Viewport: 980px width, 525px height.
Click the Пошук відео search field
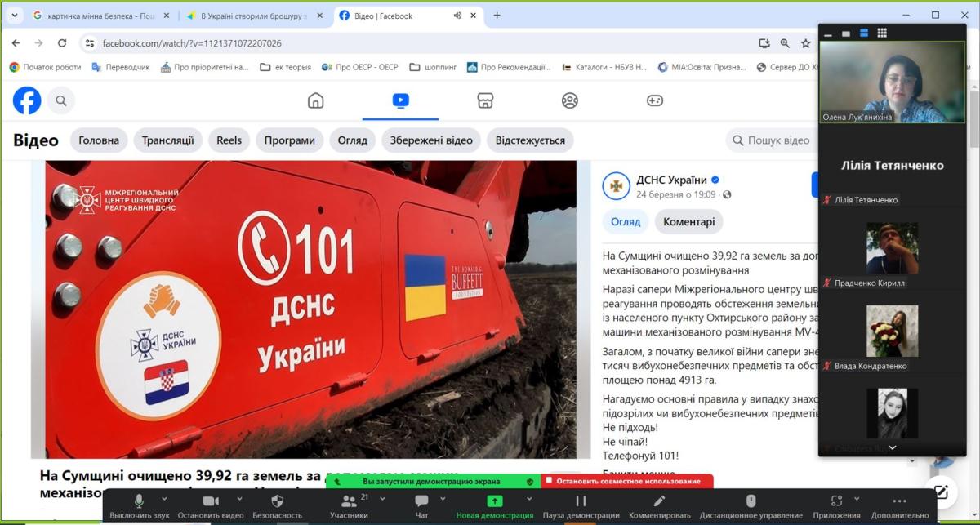point(777,140)
